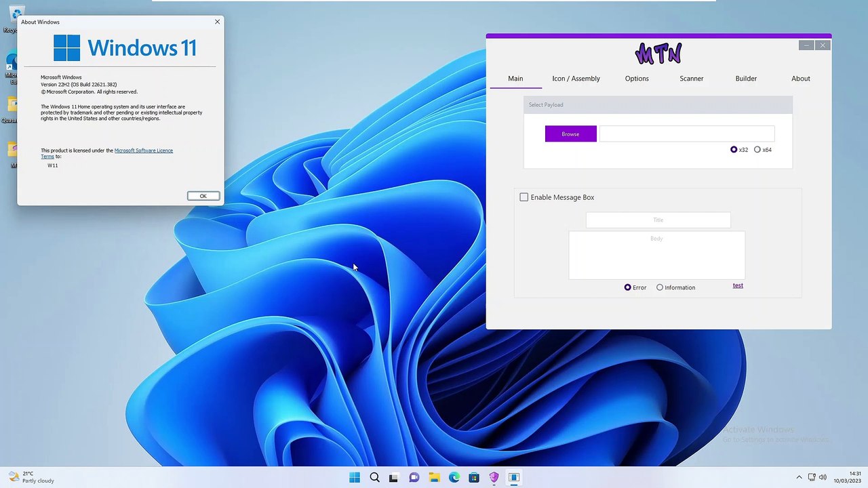
Task: Focus the payload path field
Action: [x=687, y=134]
